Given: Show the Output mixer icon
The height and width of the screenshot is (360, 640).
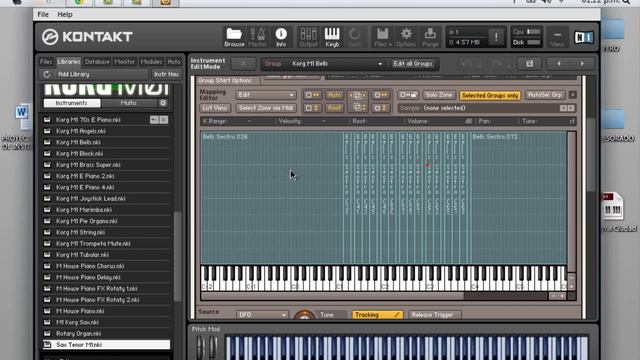Looking at the screenshot, I should [x=308, y=37].
